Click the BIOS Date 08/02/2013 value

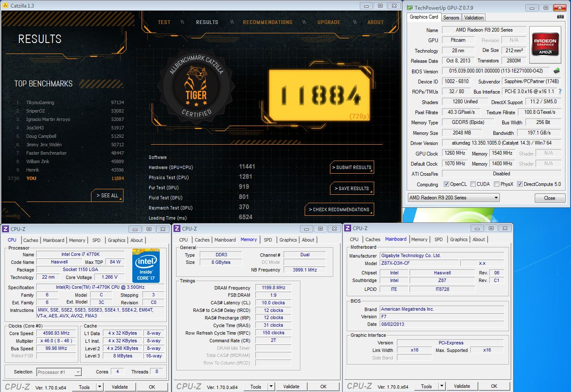[442, 324]
